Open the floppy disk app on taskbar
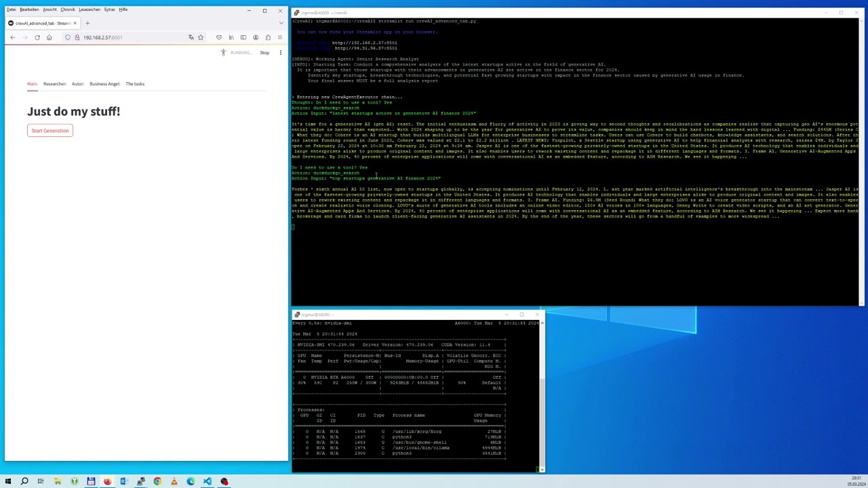Viewport: 868px width, 488px height. (91, 481)
